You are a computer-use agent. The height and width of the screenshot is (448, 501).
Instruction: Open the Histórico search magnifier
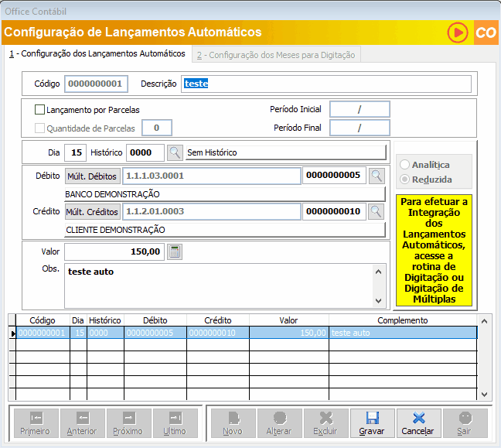(x=176, y=152)
